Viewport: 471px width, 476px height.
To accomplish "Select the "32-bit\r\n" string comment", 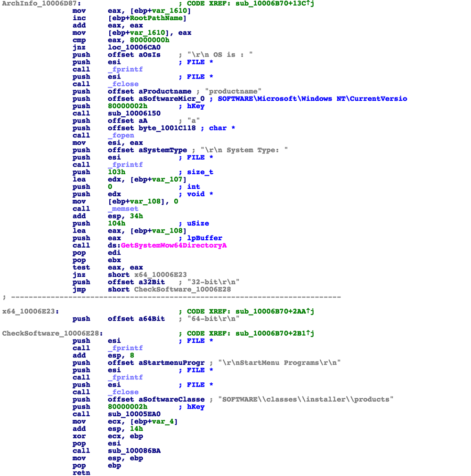I will click(213, 282).
